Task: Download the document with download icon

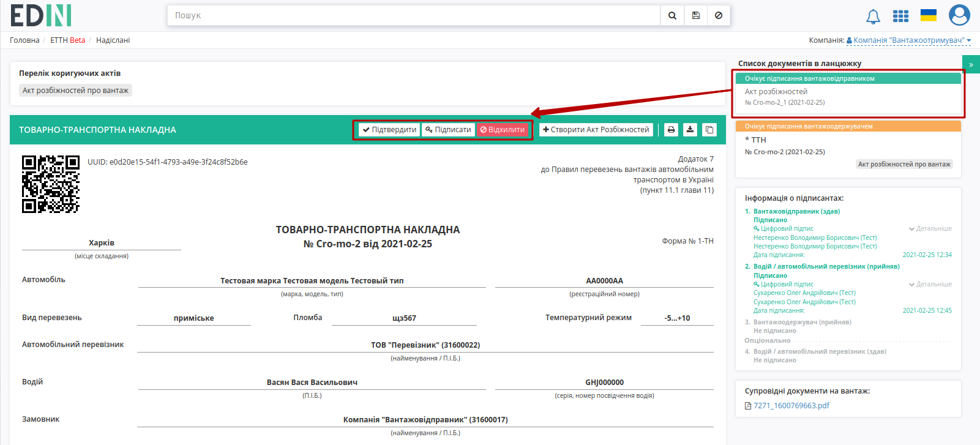Action: (x=690, y=130)
